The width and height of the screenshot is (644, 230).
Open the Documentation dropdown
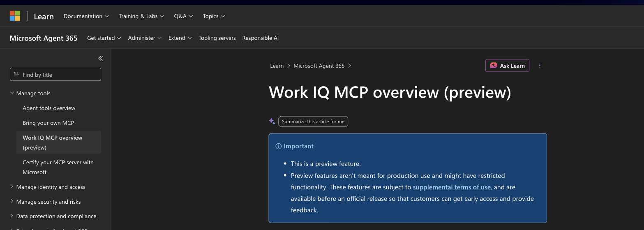86,16
